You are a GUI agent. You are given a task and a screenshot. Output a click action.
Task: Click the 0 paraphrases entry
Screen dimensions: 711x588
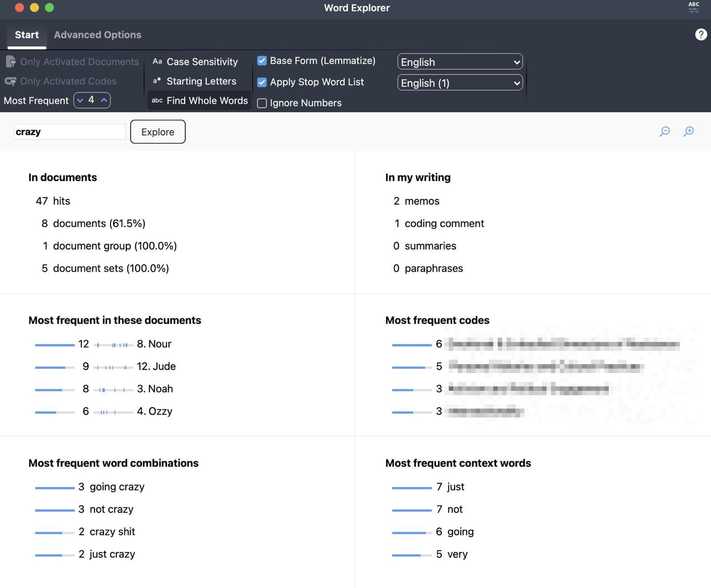tap(428, 268)
